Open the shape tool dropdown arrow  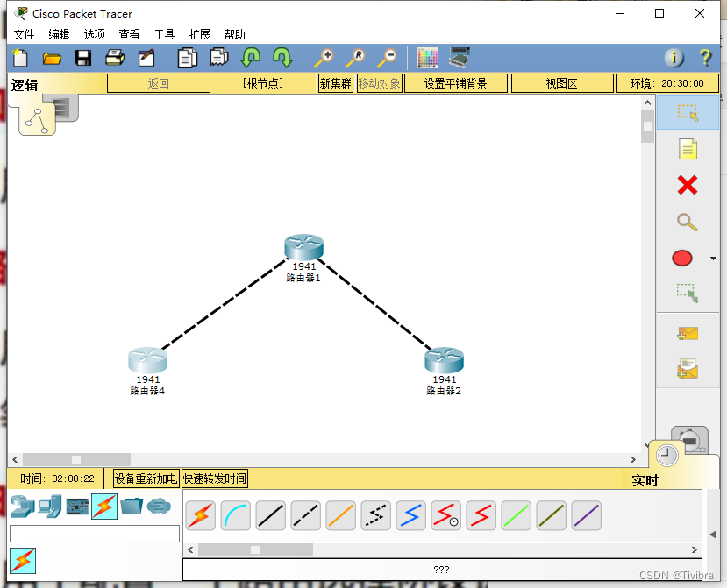713,259
